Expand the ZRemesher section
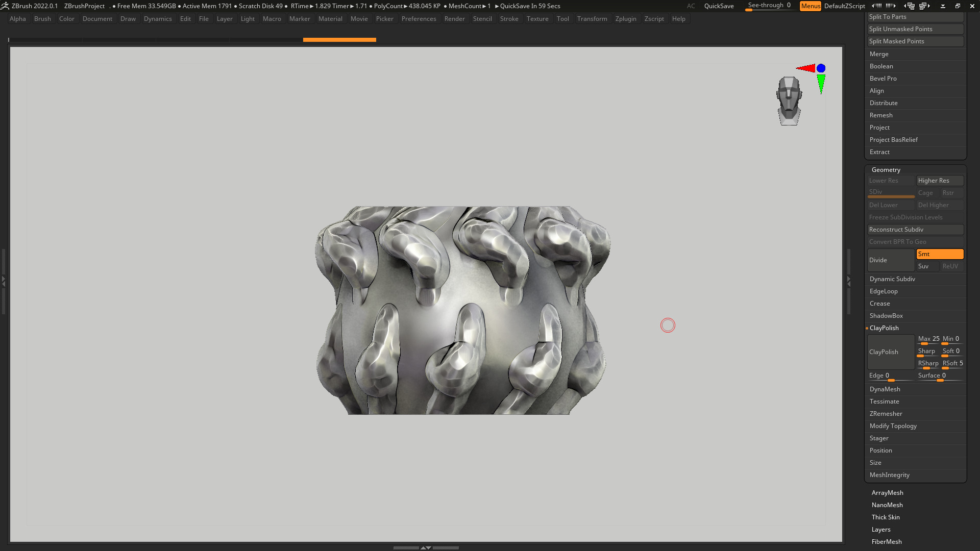The width and height of the screenshot is (980, 551). click(x=886, y=414)
